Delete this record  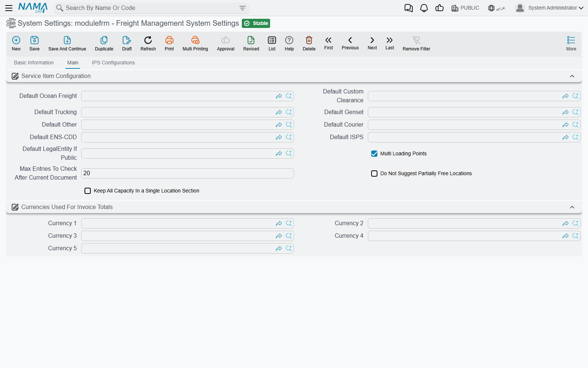point(309,43)
